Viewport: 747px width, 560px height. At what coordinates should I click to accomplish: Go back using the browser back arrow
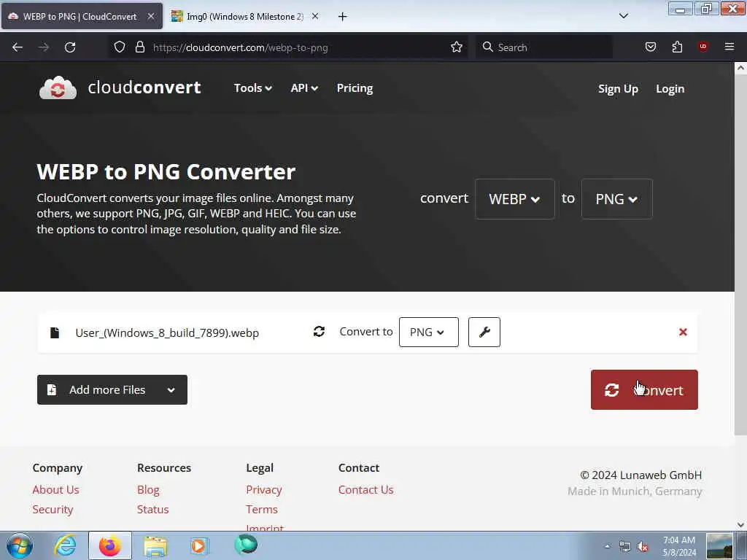18,47
